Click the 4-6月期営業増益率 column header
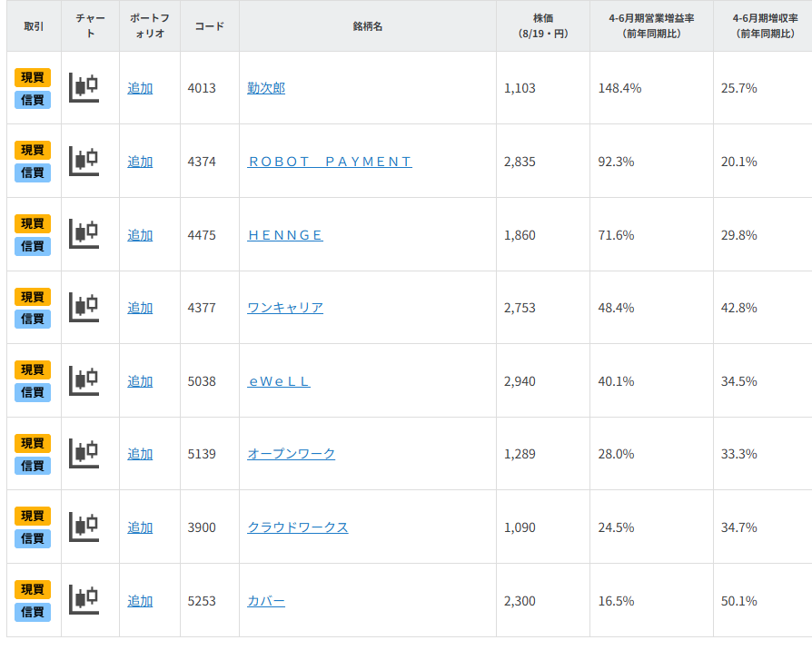Screen dimensions: 812x650 pyautogui.click(x=651, y=26)
